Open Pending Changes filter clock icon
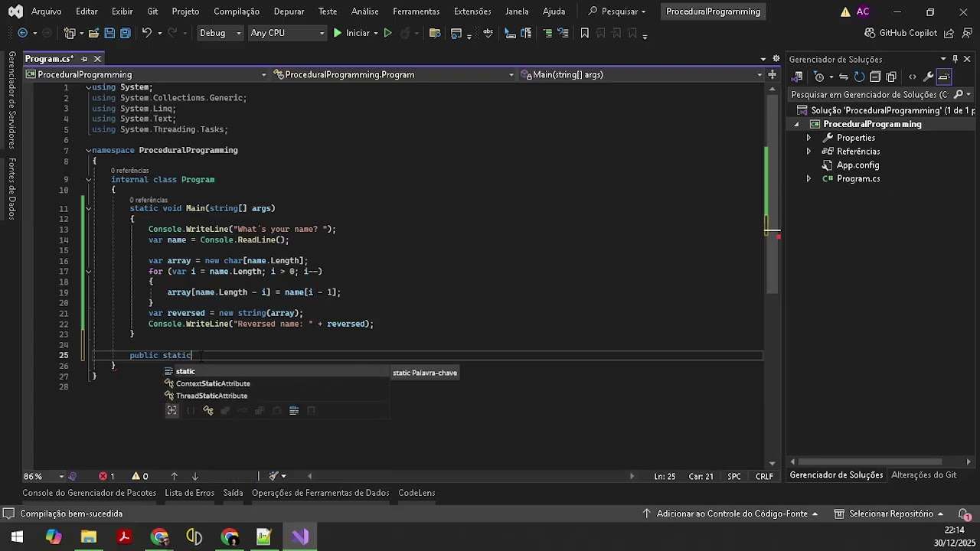The height and width of the screenshot is (551, 980). pos(819,77)
